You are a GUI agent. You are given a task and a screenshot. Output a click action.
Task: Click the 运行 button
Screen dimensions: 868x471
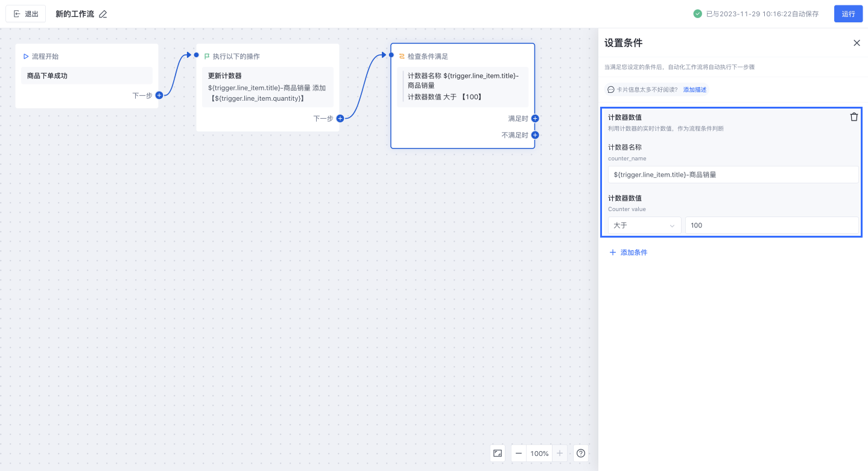pos(848,14)
